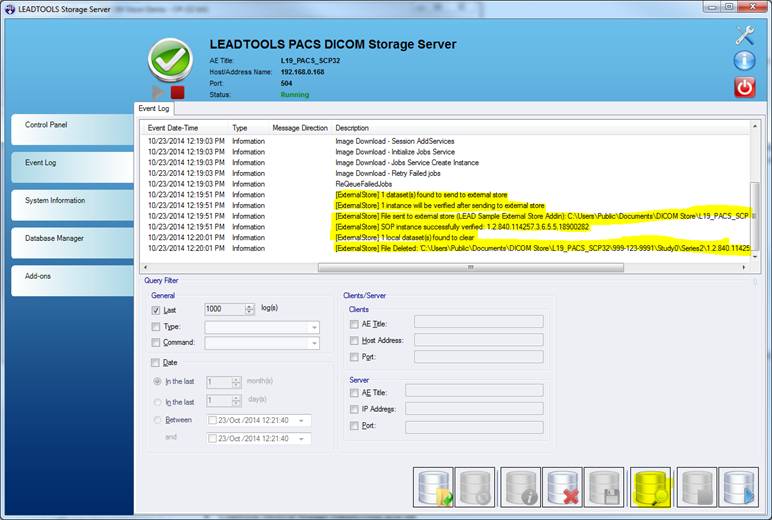Screen dimensions: 772x520
Task: Enable the Command filter checkbox
Action: tap(156, 342)
